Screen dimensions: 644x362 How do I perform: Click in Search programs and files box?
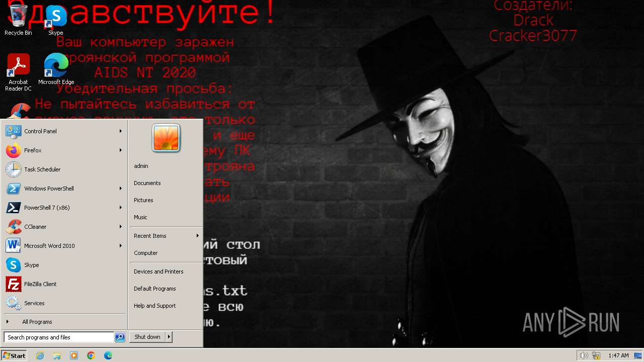(59, 337)
